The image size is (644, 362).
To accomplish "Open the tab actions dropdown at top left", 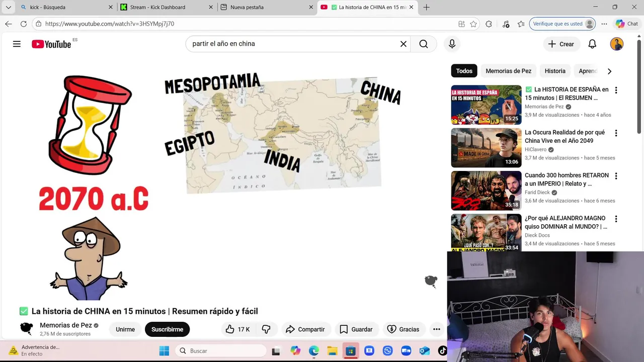I will click(8, 7).
